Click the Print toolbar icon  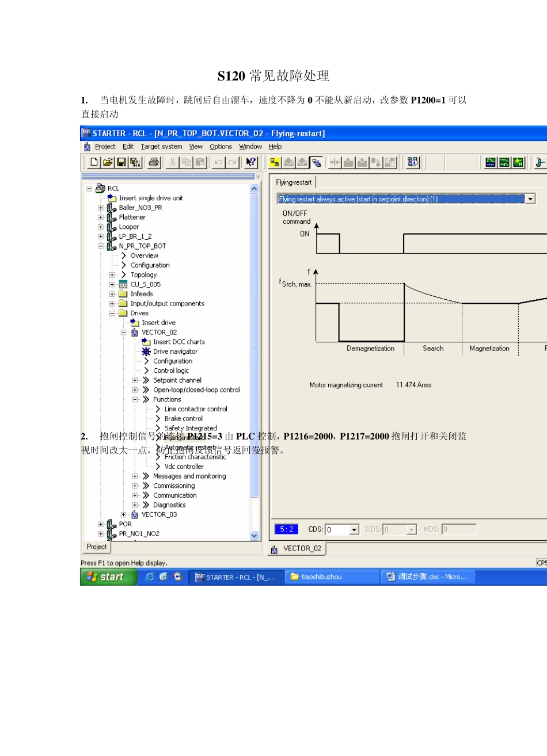point(154,163)
